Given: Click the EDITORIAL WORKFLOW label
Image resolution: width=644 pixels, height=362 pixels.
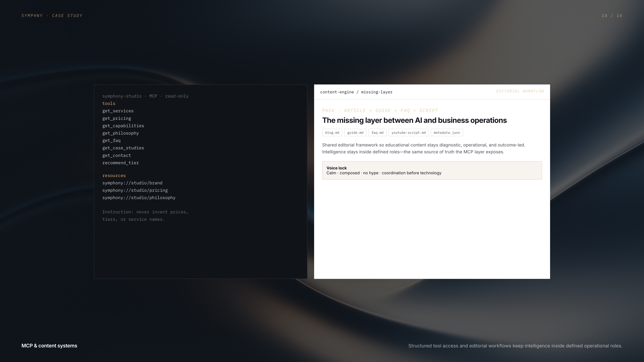Looking at the screenshot, I should [x=520, y=91].
